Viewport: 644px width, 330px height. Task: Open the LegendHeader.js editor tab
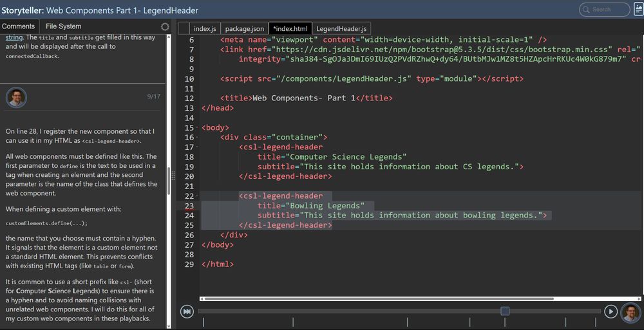tap(341, 29)
